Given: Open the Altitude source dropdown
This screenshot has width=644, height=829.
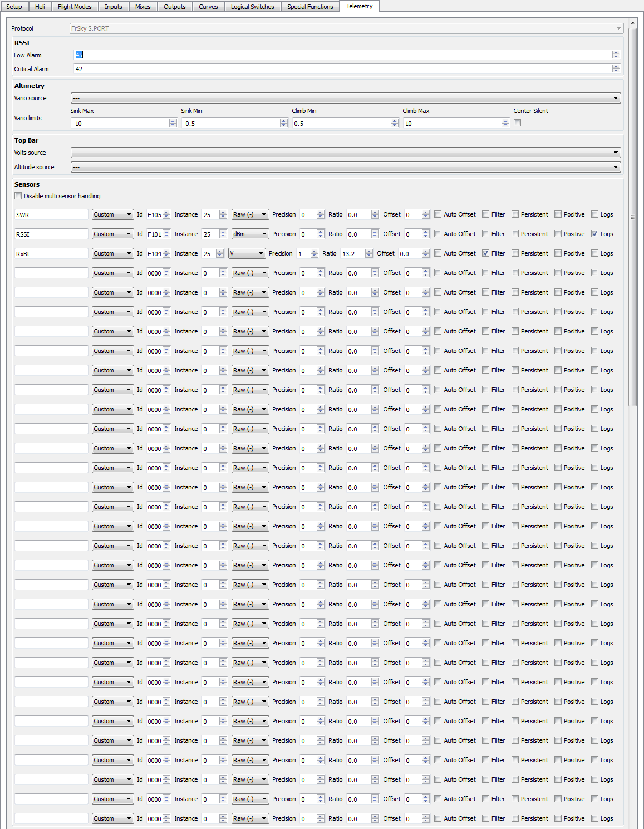Looking at the screenshot, I should click(x=345, y=167).
